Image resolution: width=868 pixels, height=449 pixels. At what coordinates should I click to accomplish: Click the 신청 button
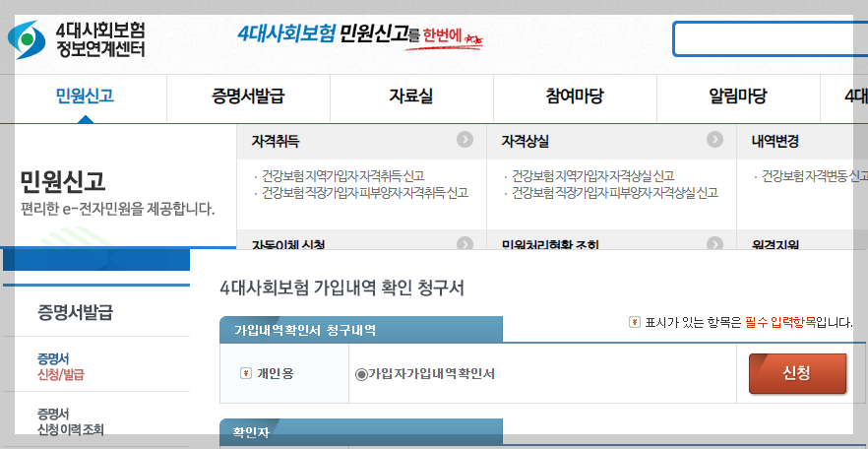[797, 374]
